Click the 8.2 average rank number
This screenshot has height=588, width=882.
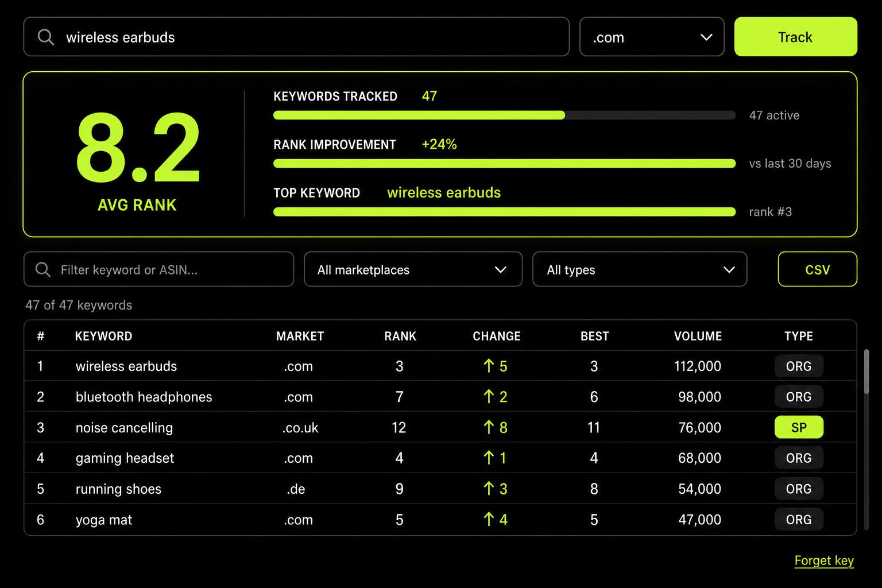[138, 148]
